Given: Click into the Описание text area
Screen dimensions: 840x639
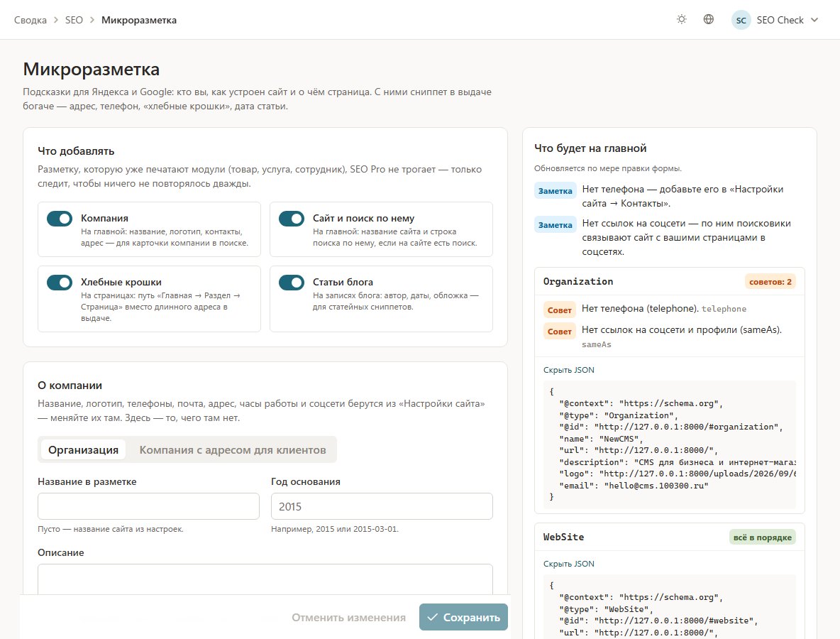Looking at the screenshot, I should (x=265, y=579).
